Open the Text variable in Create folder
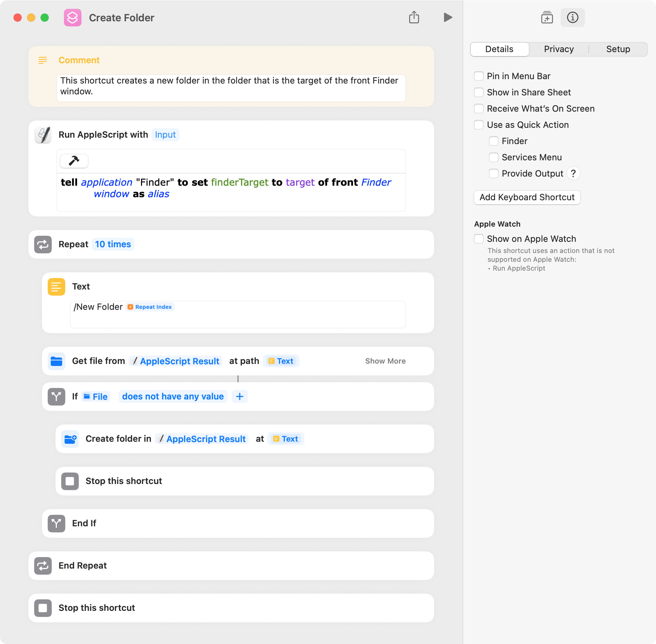This screenshot has width=656, height=644. pyautogui.click(x=286, y=439)
